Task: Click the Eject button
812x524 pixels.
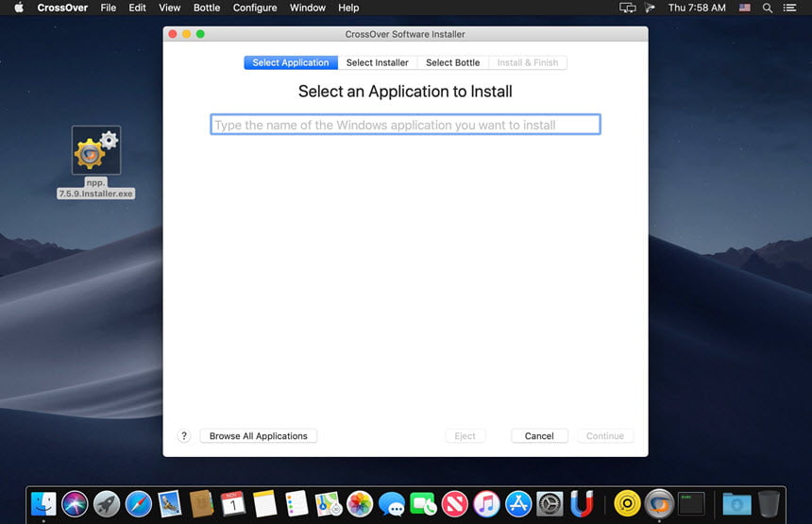Action: click(x=465, y=436)
